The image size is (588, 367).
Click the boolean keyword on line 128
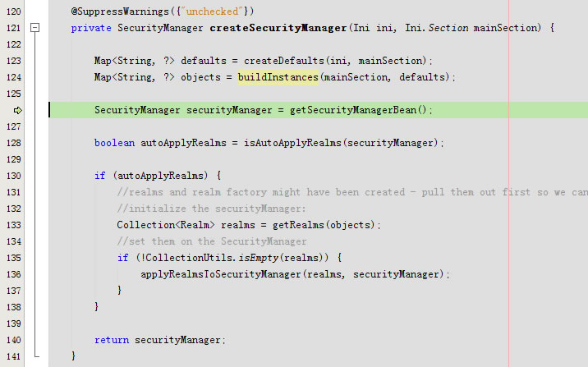114,143
